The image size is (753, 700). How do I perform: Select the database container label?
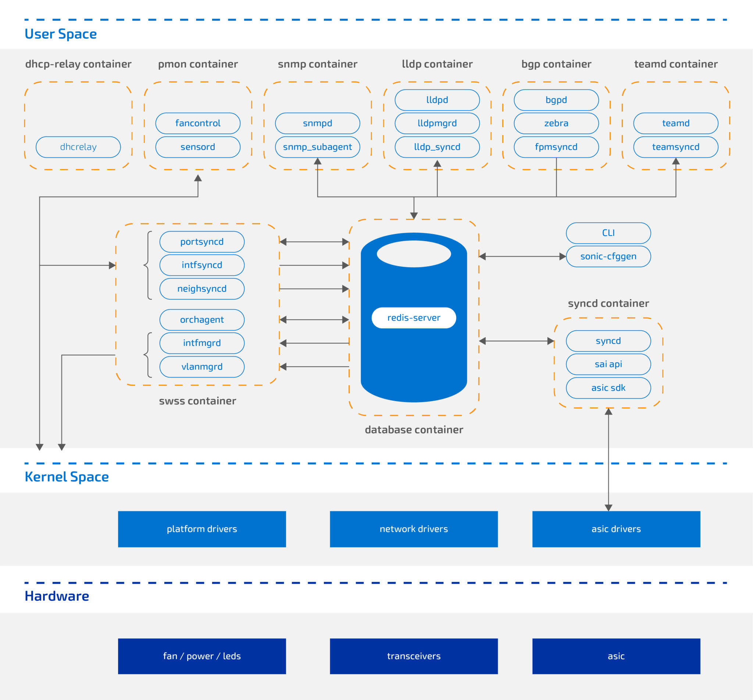[x=414, y=429]
